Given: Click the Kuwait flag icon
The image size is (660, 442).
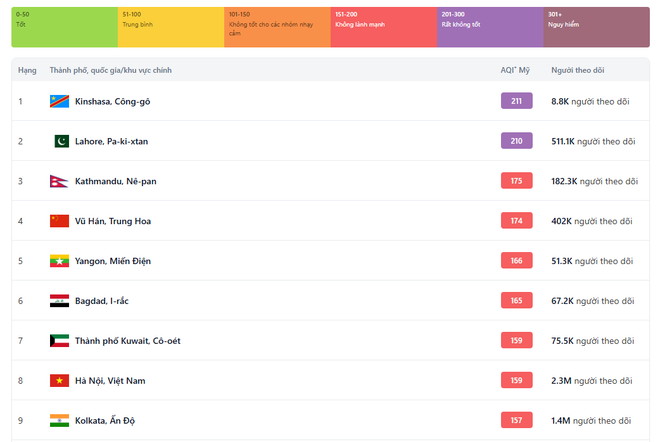Looking at the screenshot, I should point(59,341).
